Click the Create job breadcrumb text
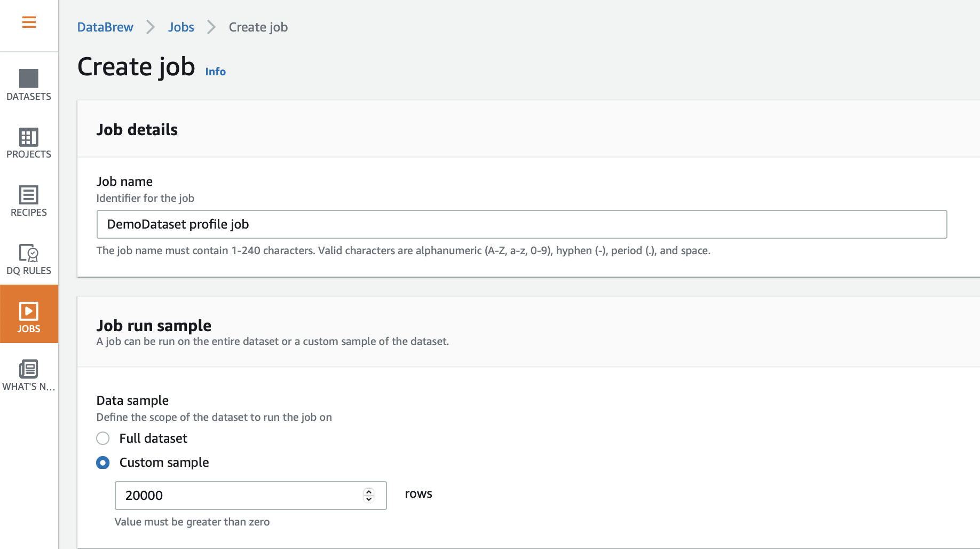The width and height of the screenshot is (980, 549). coord(258,27)
